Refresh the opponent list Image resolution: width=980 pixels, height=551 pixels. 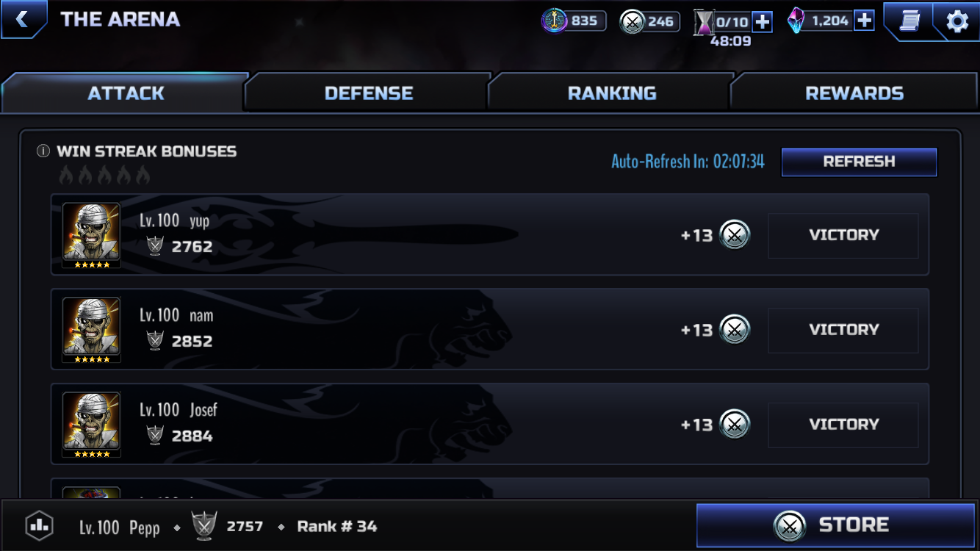[859, 162]
